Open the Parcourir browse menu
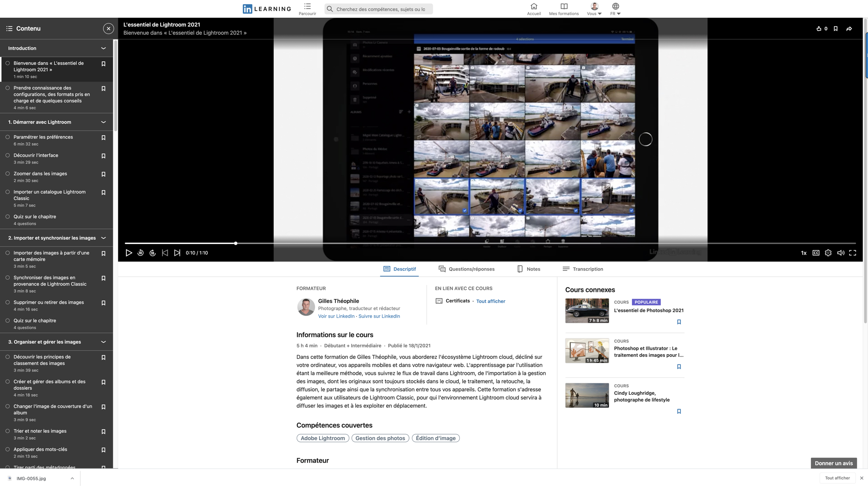Viewport: 868px width, 488px height. coord(307,9)
